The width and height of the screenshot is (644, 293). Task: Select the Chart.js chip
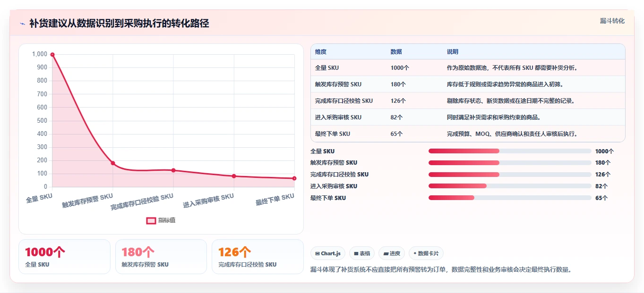pyautogui.click(x=328, y=253)
